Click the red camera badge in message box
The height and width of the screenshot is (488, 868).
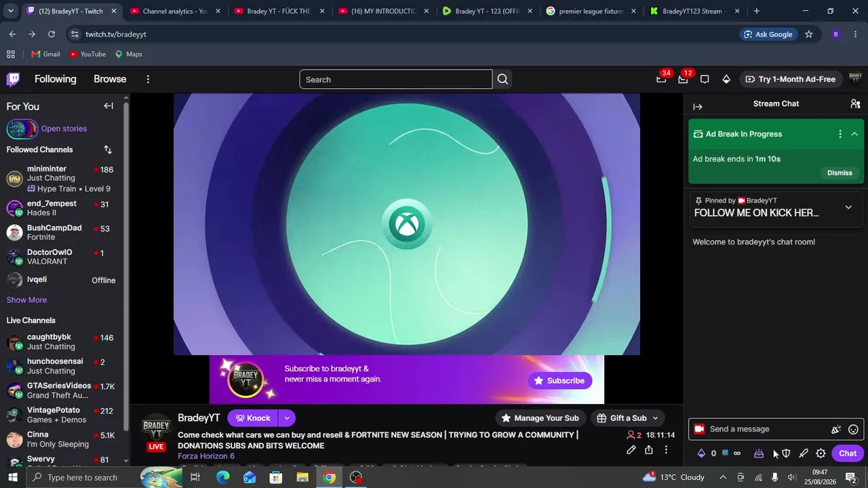click(699, 429)
